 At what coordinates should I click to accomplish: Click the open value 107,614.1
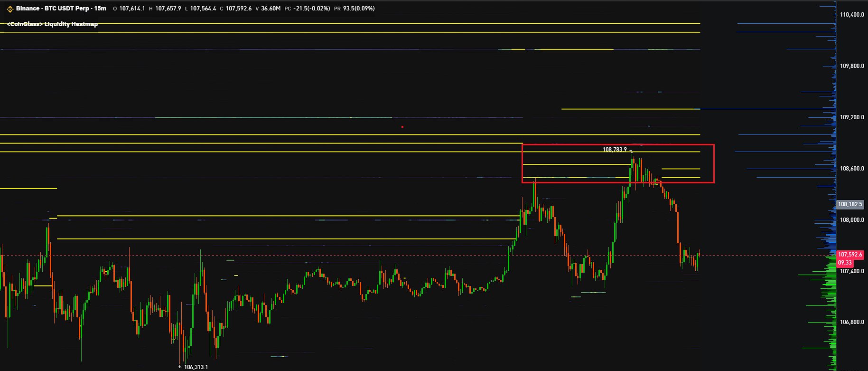132,9
